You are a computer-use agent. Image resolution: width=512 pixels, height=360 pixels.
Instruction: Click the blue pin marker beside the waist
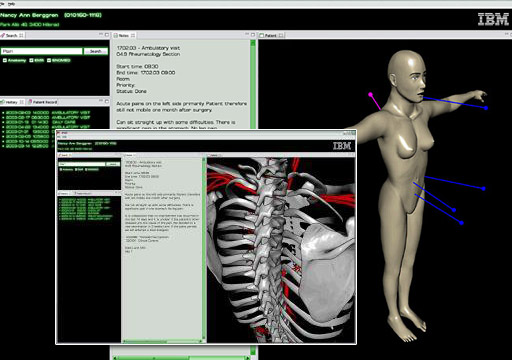click(483, 189)
